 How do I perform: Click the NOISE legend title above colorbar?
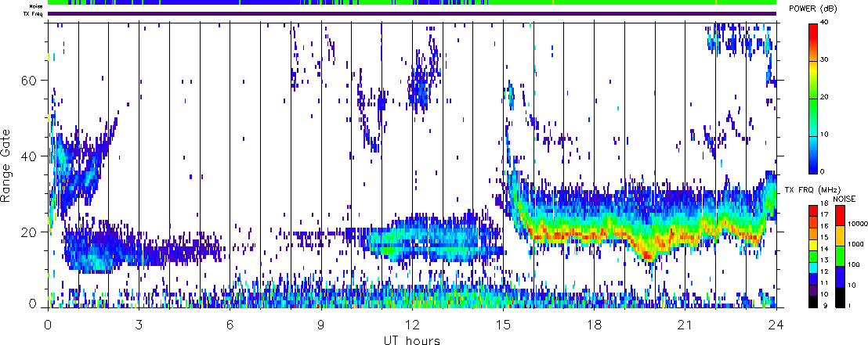tap(845, 198)
